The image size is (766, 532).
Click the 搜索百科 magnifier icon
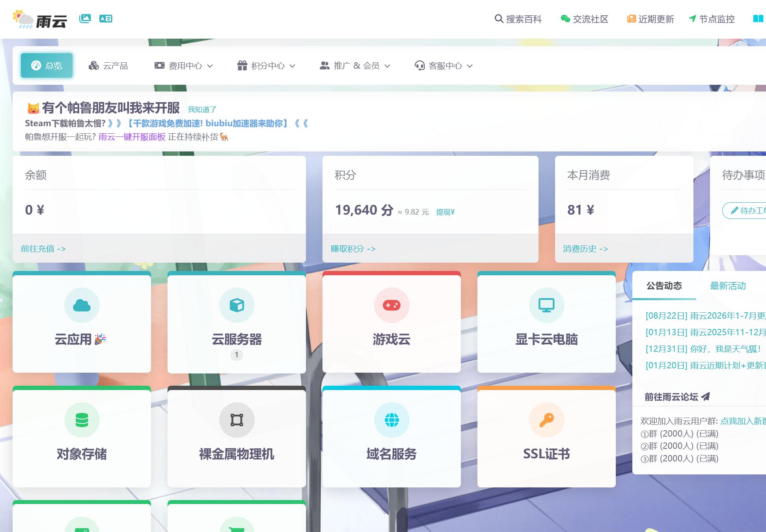point(499,19)
